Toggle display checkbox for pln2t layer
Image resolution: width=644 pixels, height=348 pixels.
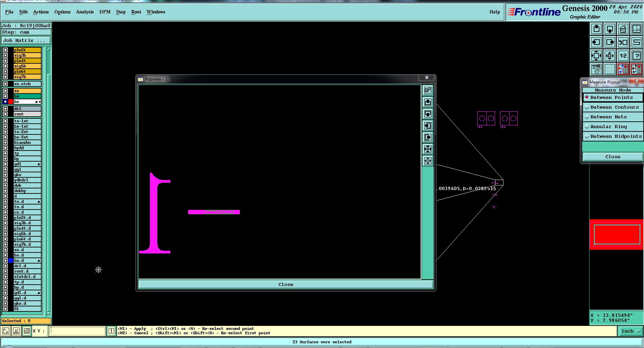(5, 50)
